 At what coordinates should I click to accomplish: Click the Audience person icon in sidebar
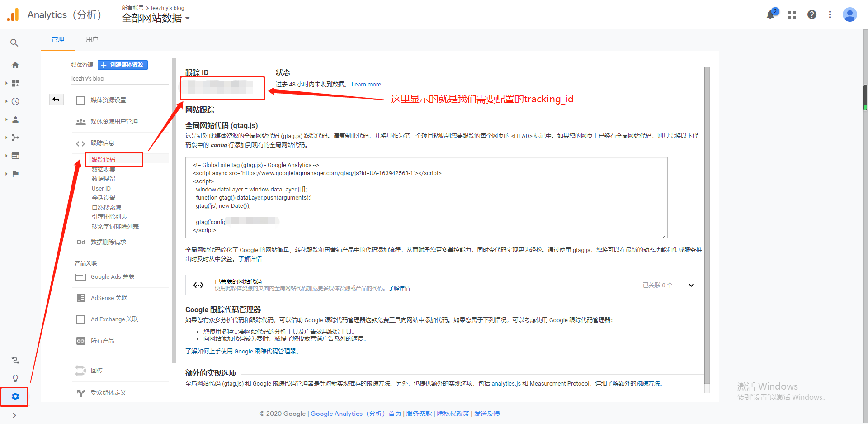tap(15, 119)
